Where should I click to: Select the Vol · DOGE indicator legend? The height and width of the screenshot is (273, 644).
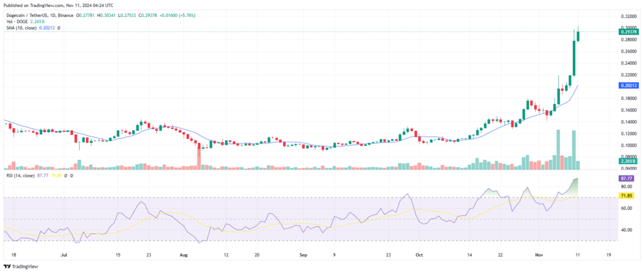(x=18, y=19)
